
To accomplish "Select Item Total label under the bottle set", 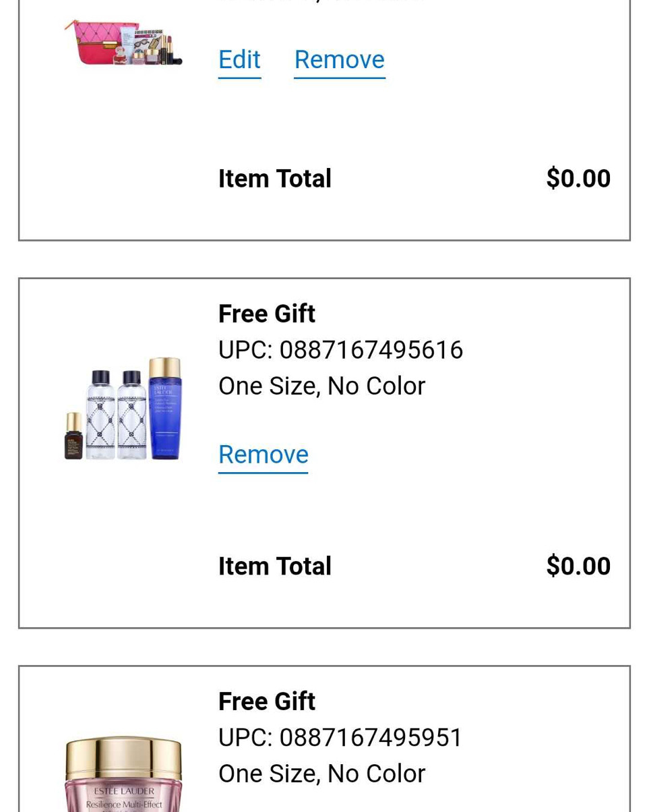I will coord(274,567).
